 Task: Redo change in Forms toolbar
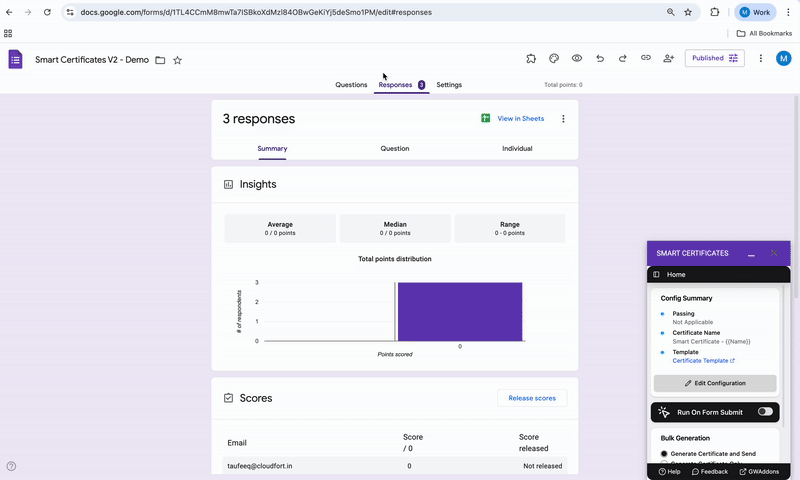coord(622,58)
